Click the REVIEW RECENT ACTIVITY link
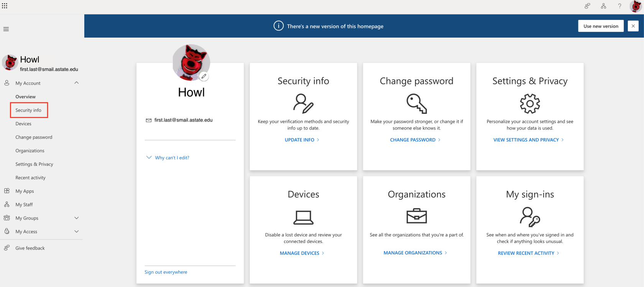Image resolution: width=644 pixels, height=287 pixels. click(x=529, y=253)
